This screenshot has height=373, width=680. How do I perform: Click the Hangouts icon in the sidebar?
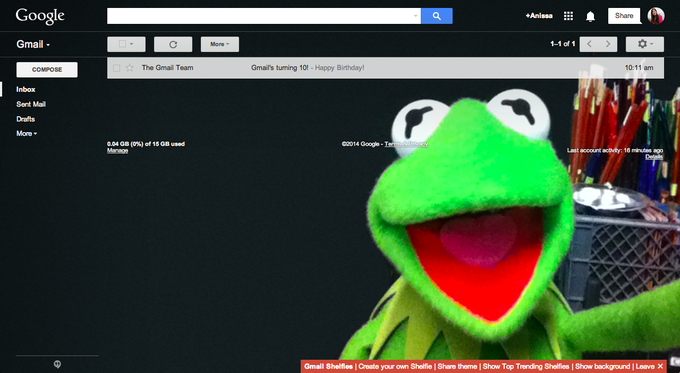pyautogui.click(x=57, y=364)
